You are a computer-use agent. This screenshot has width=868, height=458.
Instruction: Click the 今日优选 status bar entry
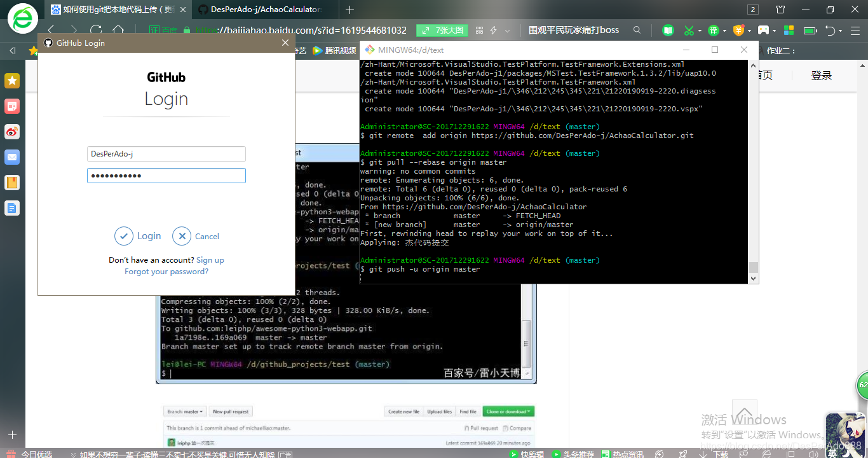pos(31,454)
